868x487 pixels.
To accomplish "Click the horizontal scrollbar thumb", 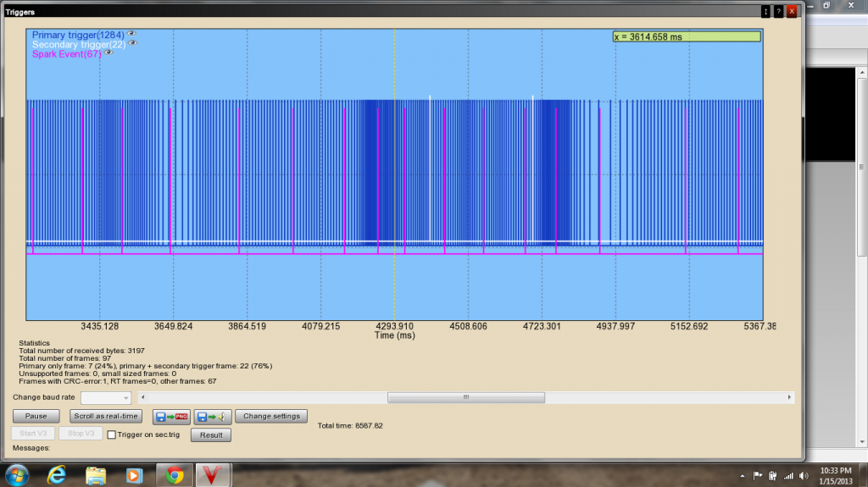I will point(465,397).
